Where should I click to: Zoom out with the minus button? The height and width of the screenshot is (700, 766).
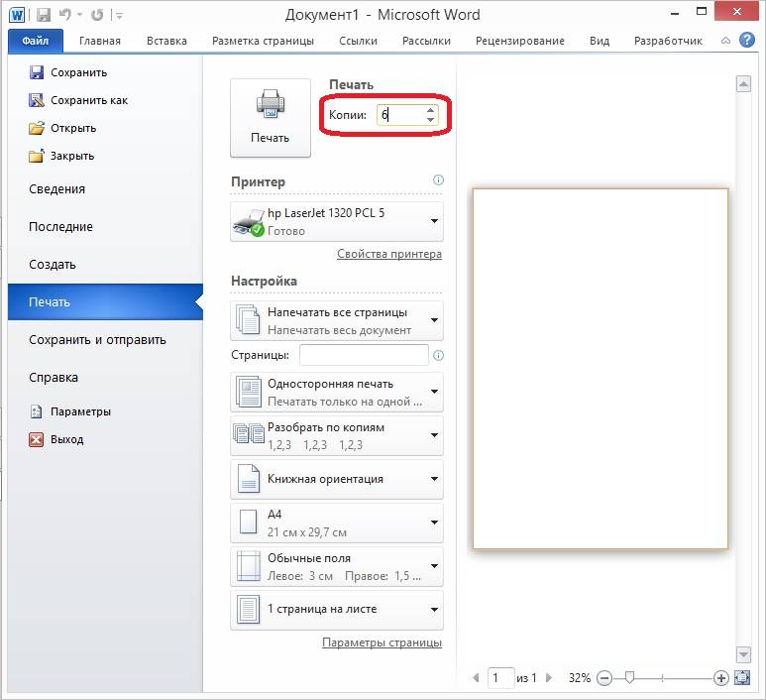pos(604,678)
